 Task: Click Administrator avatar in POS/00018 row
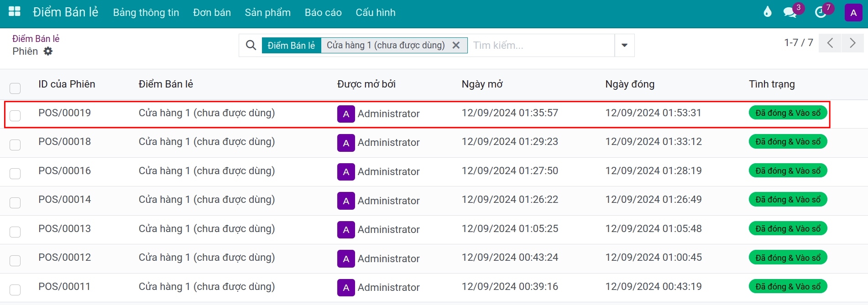point(346,143)
